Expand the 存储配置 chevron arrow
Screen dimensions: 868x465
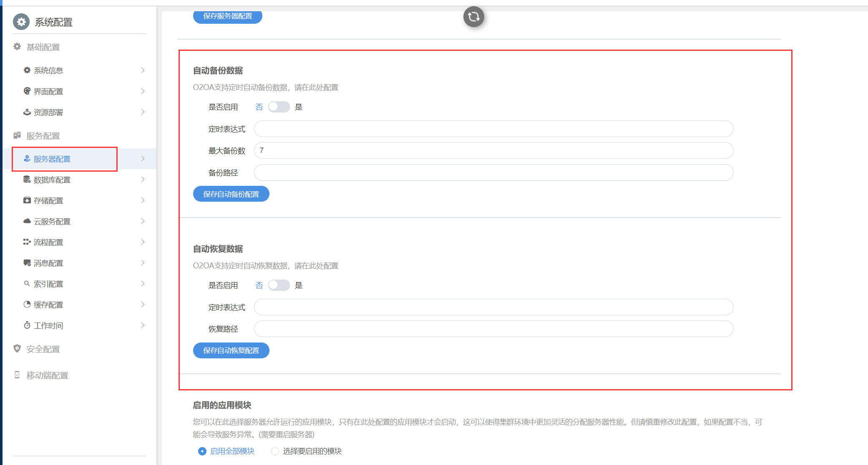point(143,200)
